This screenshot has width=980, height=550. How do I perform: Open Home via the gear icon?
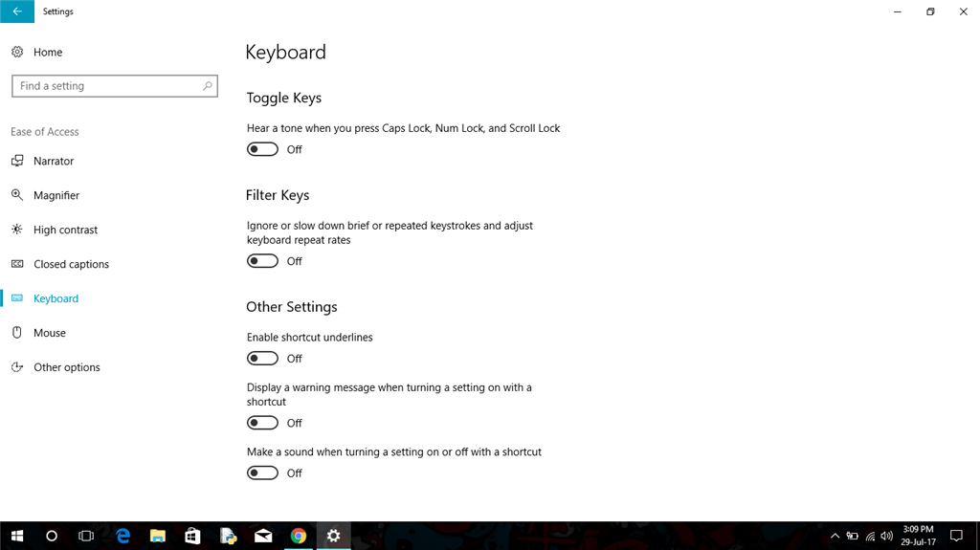[x=17, y=52]
